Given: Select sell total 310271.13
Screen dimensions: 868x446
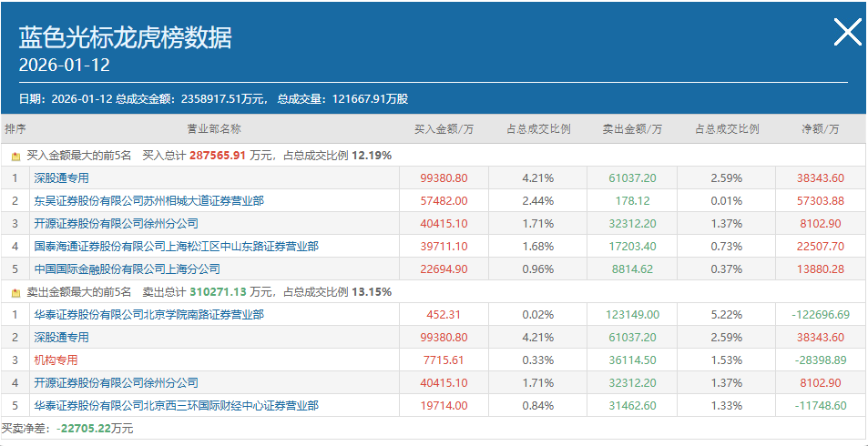Looking at the screenshot, I should tap(217, 292).
